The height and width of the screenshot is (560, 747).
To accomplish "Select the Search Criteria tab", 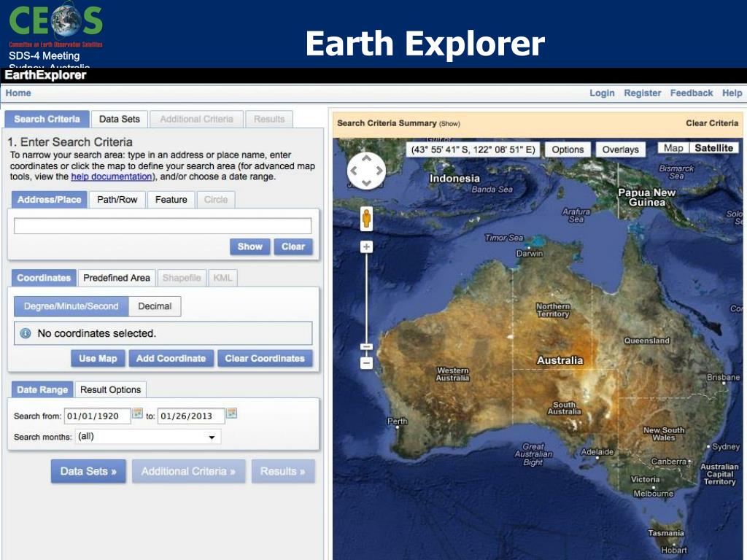I will [x=47, y=119].
